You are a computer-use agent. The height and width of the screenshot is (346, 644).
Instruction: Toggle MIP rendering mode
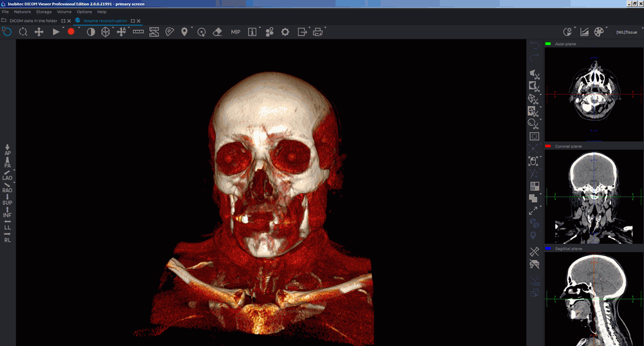(236, 32)
